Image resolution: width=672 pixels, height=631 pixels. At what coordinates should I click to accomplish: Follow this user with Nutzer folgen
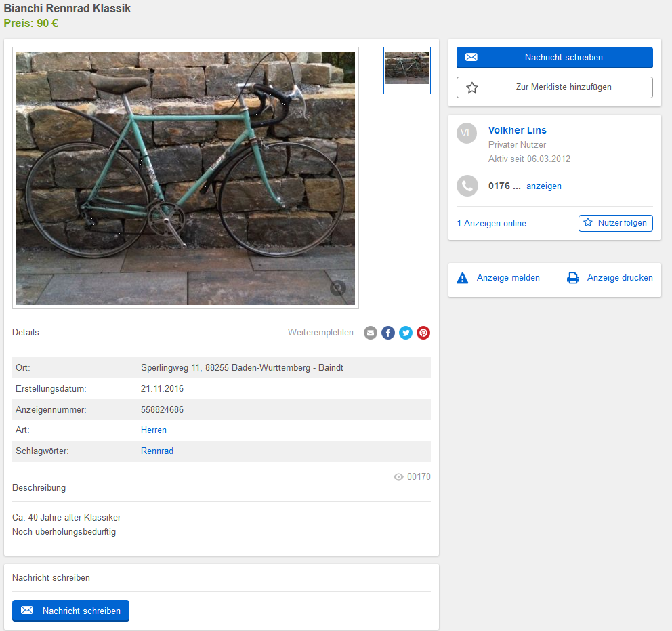coord(615,223)
